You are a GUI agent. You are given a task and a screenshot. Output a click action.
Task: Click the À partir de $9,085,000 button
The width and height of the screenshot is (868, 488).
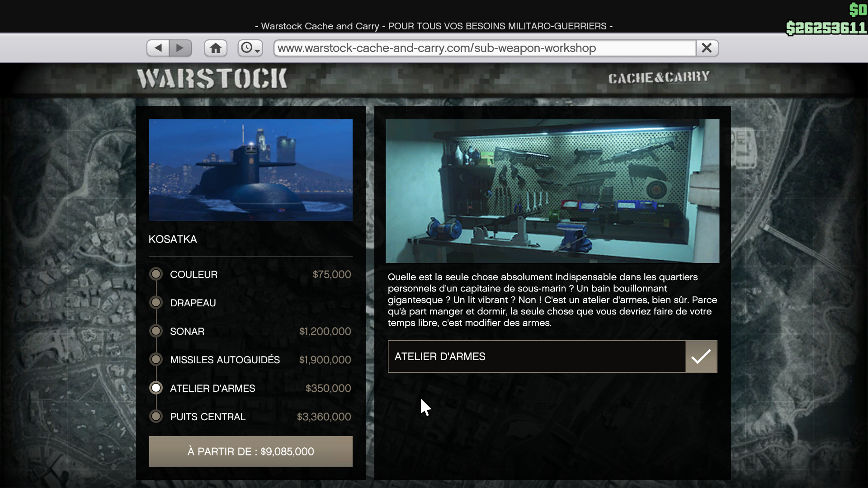(x=250, y=451)
